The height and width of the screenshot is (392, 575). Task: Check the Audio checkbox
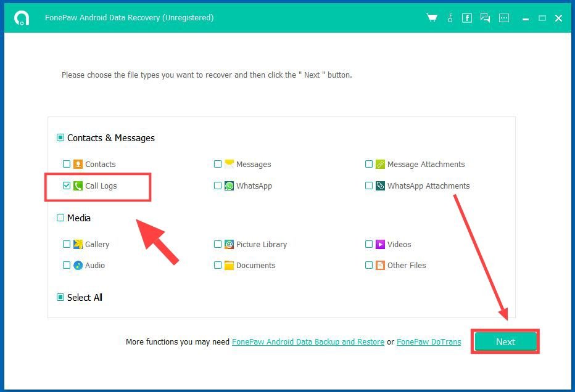click(67, 265)
